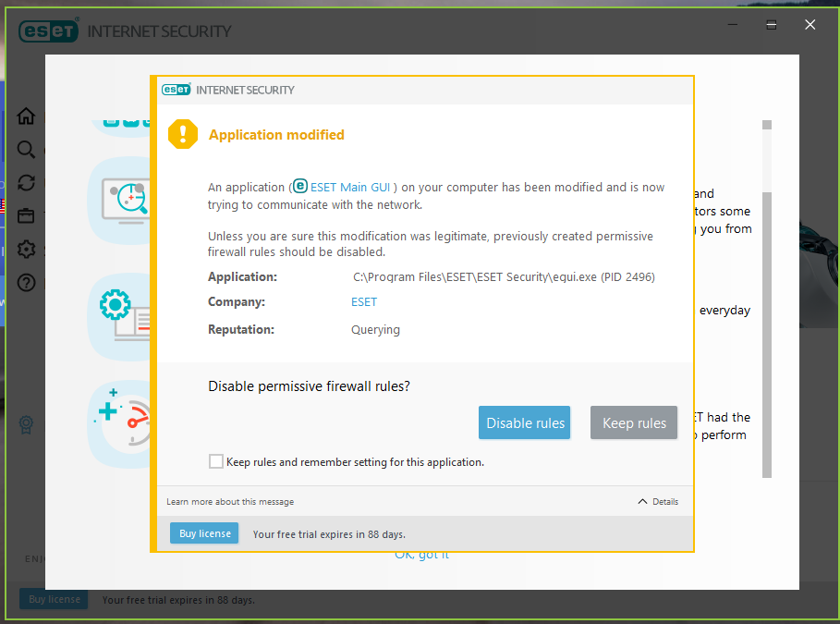
Task: Open the ESET Main GUI link
Action: click(350, 187)
